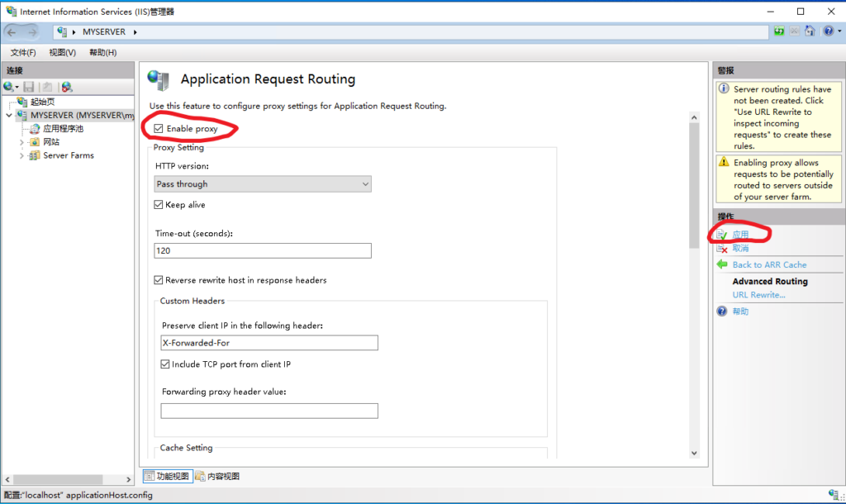
Task: Toggle Include TCP port from client IP
Action: coord(165,364)
